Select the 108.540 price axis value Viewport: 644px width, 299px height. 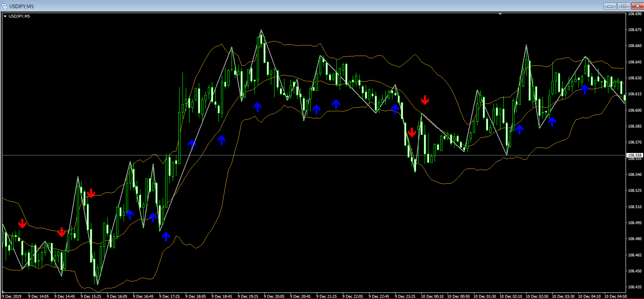635,175
